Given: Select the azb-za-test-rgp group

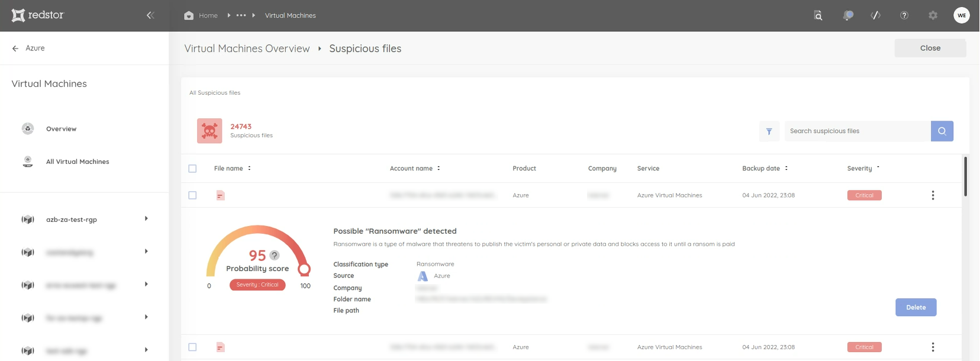Looking at the screenshot, I should click(x=72, y=220).
